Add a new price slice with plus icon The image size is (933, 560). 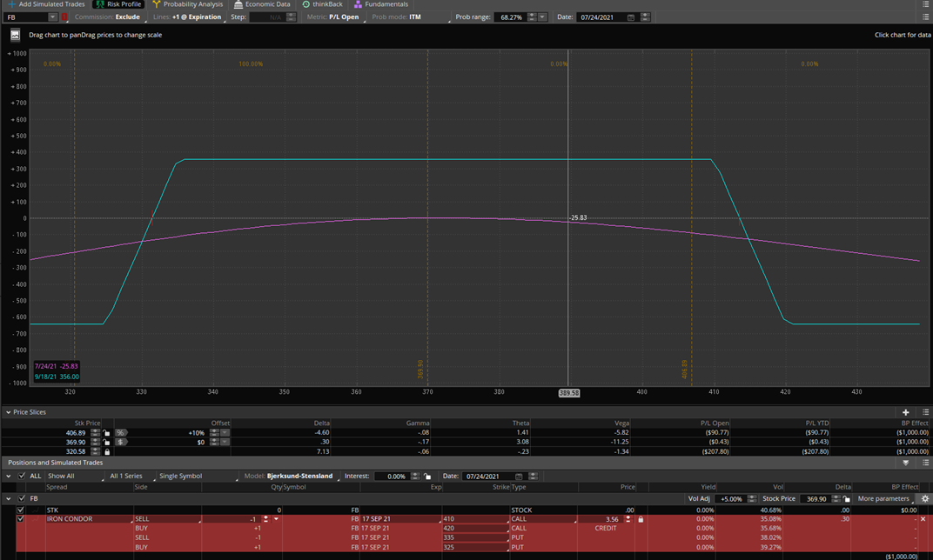pyautogui.click(x=905, y=412)
